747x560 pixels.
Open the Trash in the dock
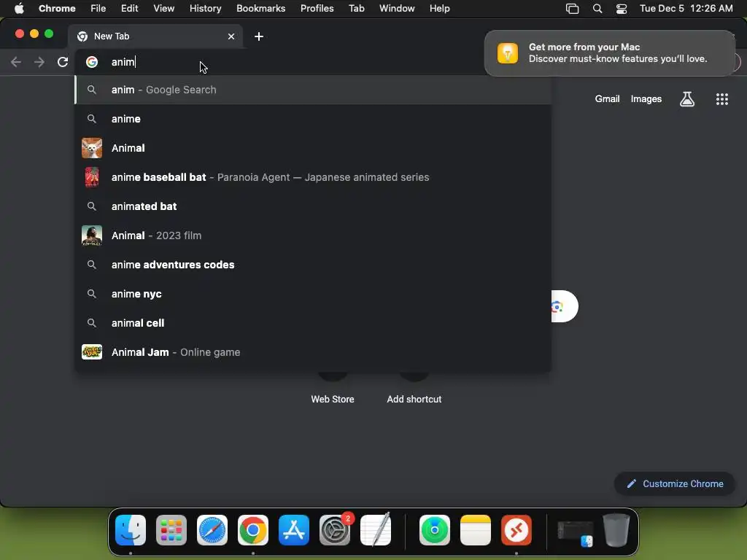[616, 530]
